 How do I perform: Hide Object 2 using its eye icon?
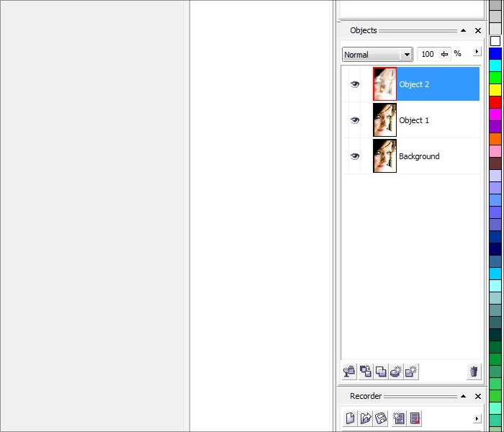(x=354, y=84)
